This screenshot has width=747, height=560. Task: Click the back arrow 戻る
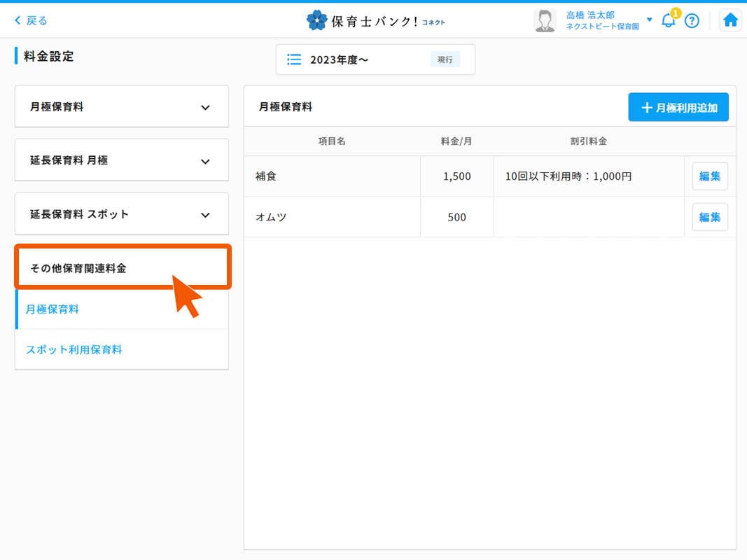point(32,21)
